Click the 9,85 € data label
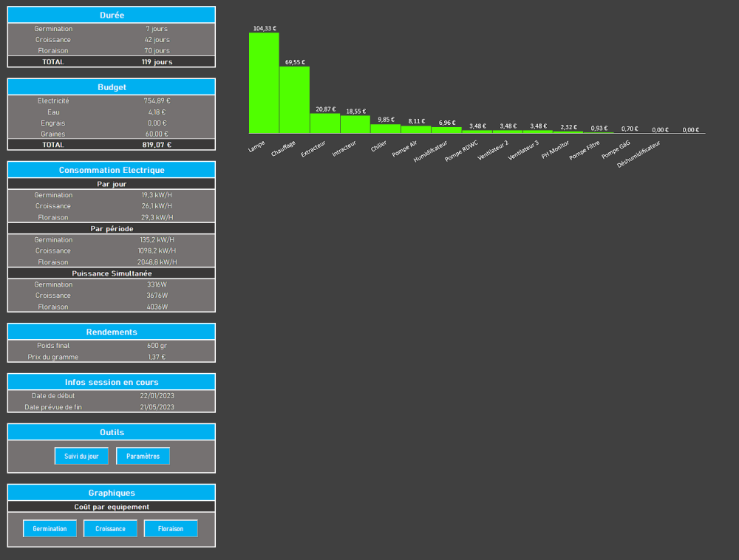Image resolution: width=739 pixels, height=560 pixels. 386,120
